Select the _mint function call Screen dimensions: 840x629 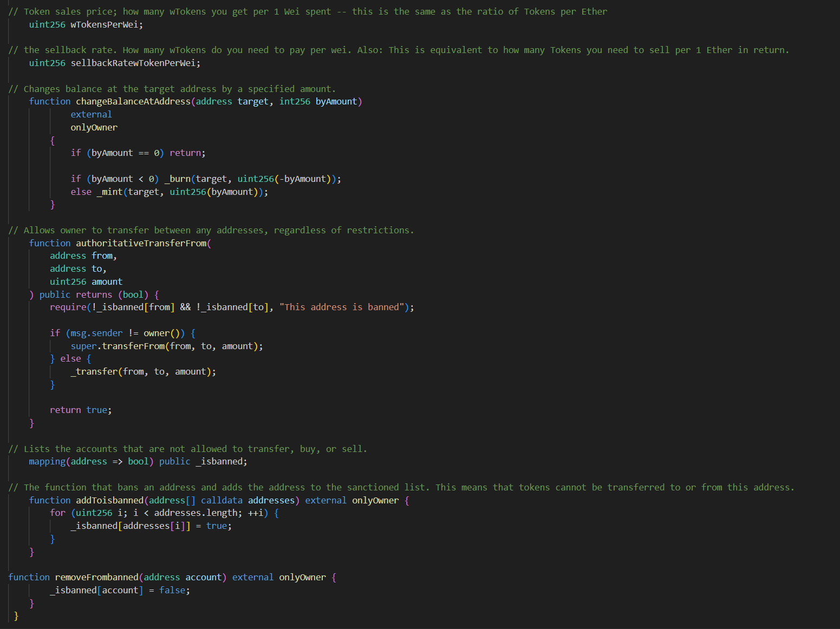[x=112, y=192]
